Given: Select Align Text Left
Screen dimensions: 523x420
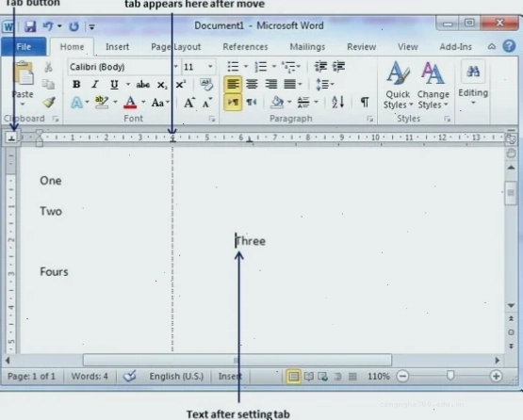Looking at the screenshot, I should (233, 85).
